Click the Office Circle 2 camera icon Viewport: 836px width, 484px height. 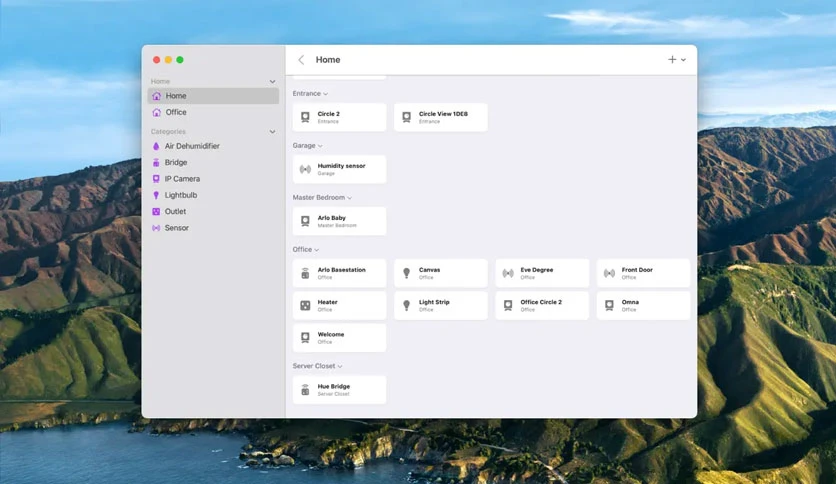[508, 305]
